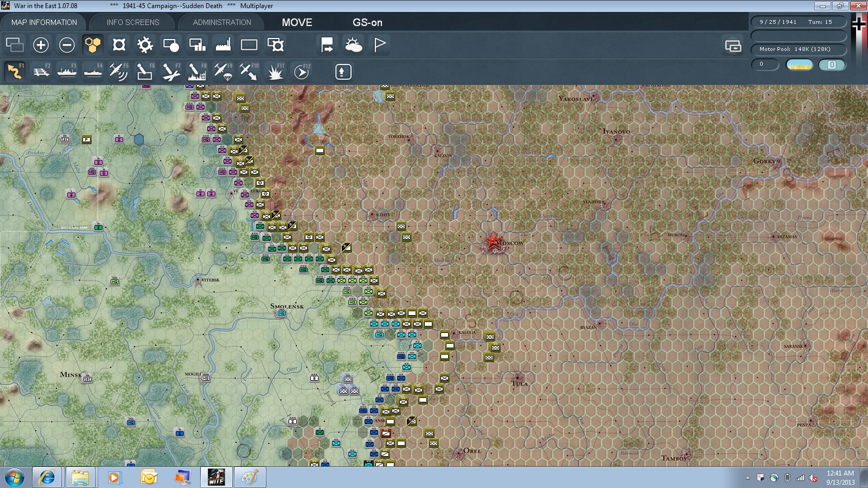Click the MOVE mode label
Image resolution: width=868 pixels, height=488 pixels.
(x=297, y=22)
